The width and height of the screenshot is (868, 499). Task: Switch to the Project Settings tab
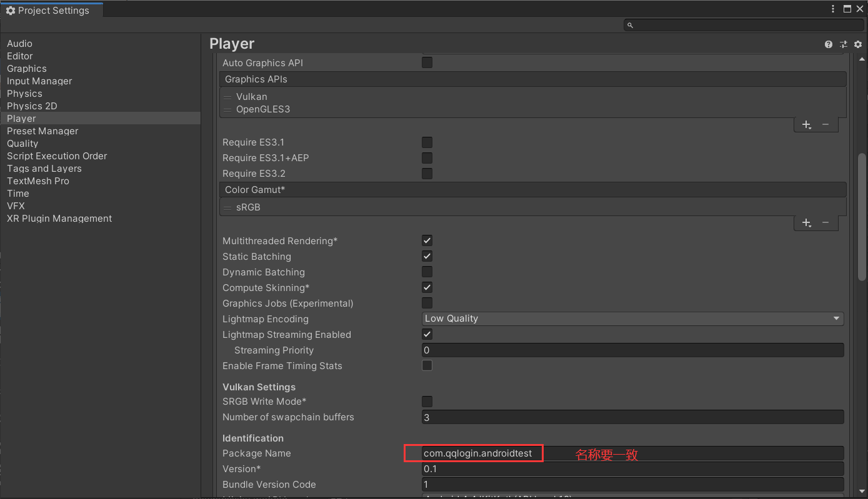coord(52,10)
